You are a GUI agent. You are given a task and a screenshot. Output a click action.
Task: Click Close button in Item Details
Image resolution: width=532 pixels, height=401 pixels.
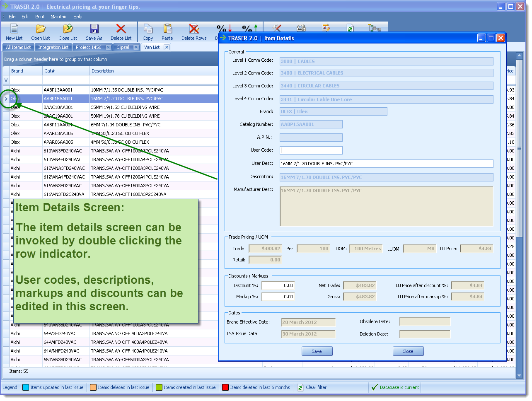coord(408,351)
